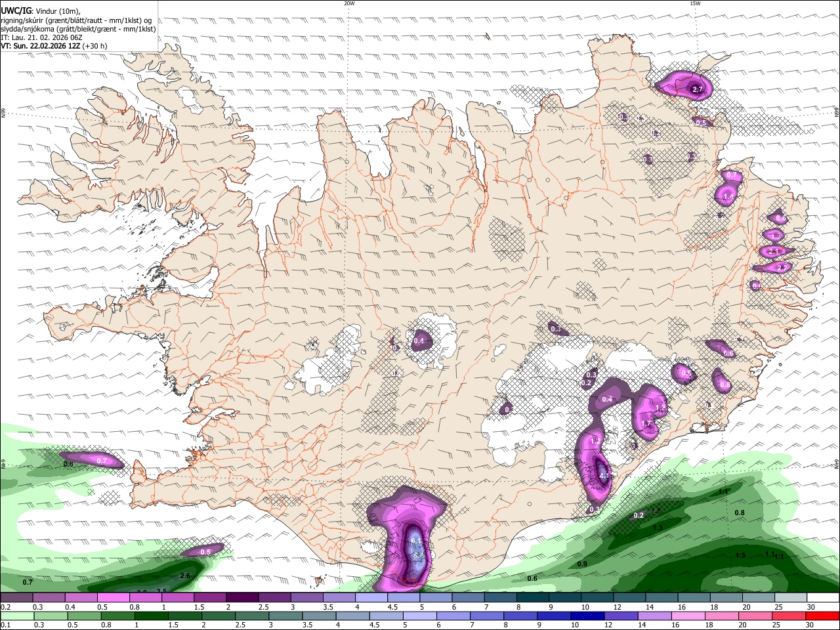Click the "1.4" snowfall value in the east
The height and width of the screenshot is (630, 840).
point(728,196)
